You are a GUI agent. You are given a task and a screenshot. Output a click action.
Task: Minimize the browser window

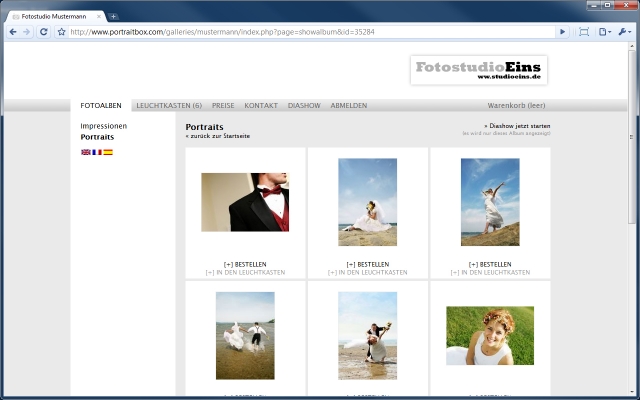click(x=594, y=5)
